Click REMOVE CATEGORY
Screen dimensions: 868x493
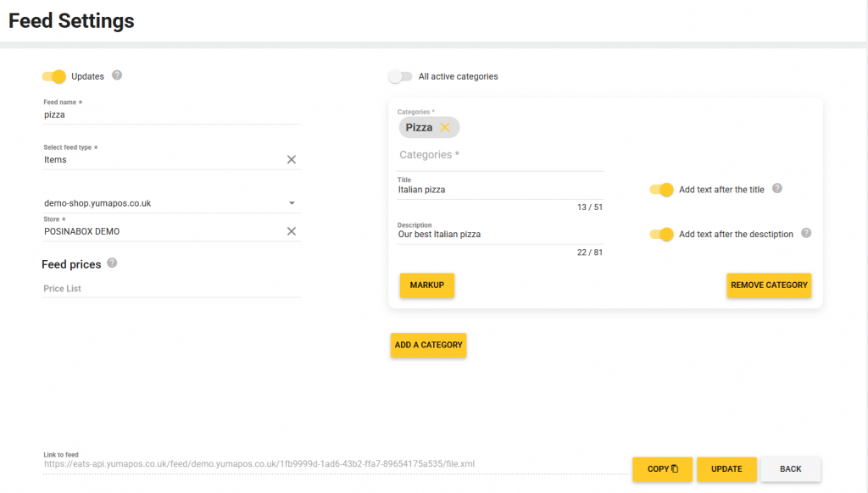tap(769, 285)
